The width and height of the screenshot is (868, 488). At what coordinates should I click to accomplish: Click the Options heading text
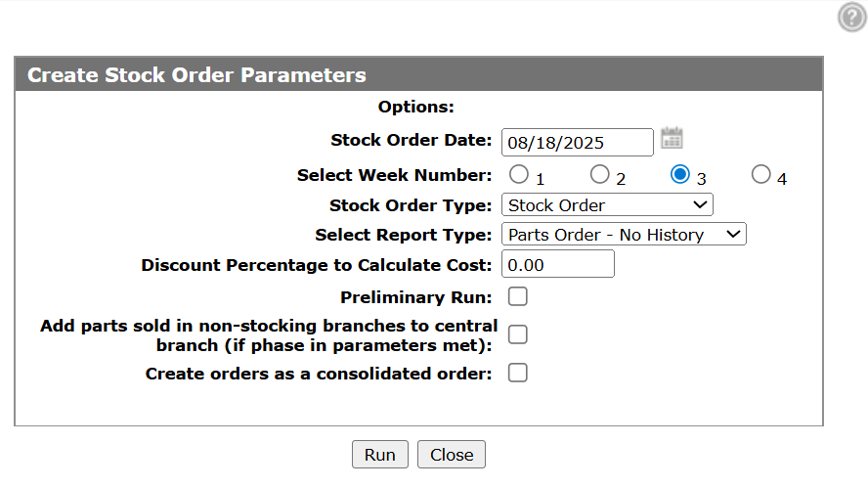point(416,107)
